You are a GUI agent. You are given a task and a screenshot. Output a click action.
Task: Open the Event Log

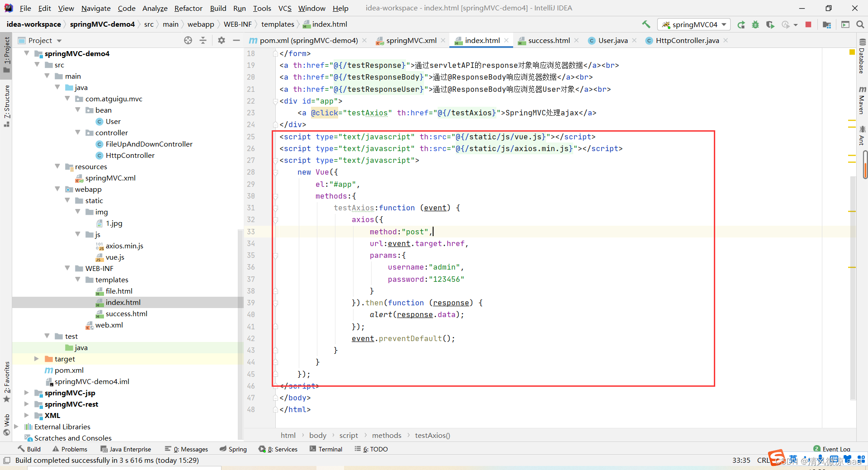coord(832,449)
